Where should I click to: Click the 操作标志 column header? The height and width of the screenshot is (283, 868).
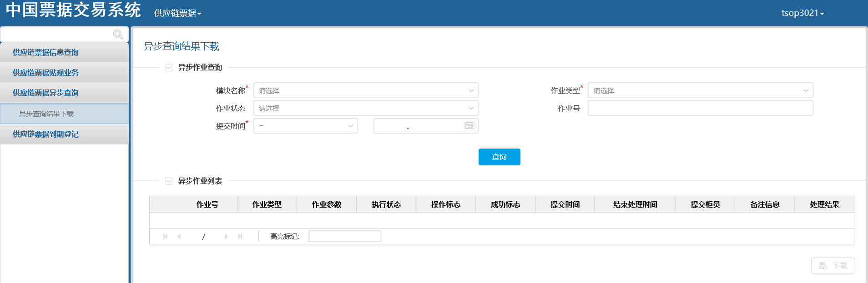(446, 204)
